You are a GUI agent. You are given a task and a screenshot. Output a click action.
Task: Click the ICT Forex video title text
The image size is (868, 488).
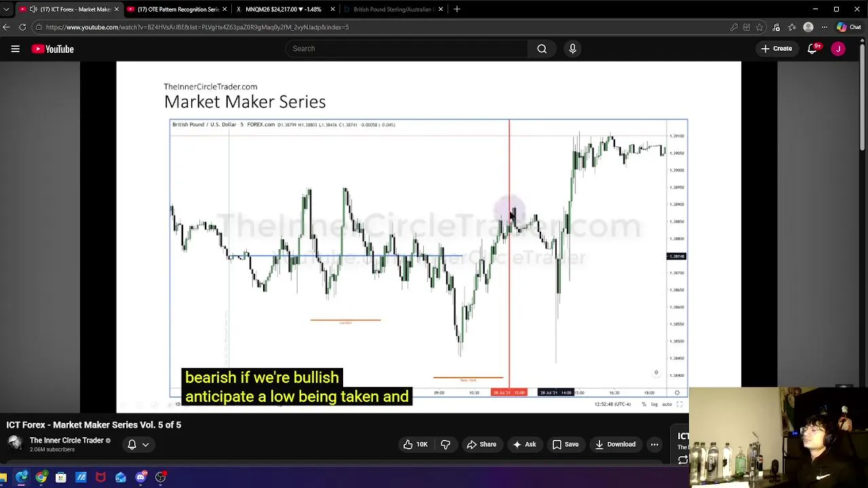tap(94, 425)
